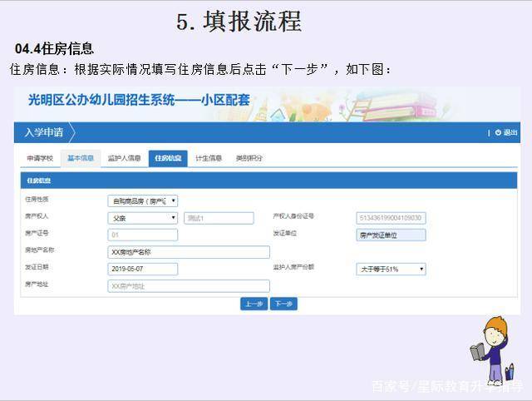Select the 住房信息 tab

click(168, 158)
